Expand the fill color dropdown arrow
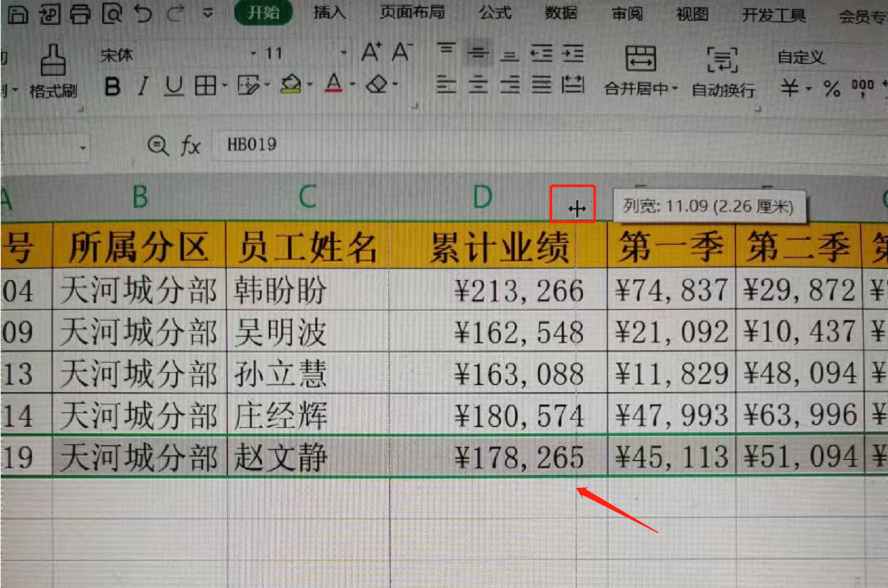The height and width of the screenshot is (588, 888). point(310,84)
